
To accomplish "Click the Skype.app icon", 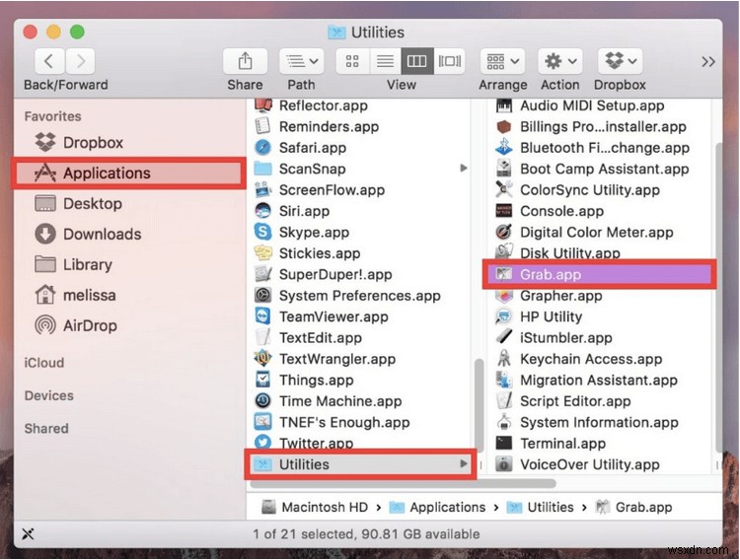I will tap(262, 232).
